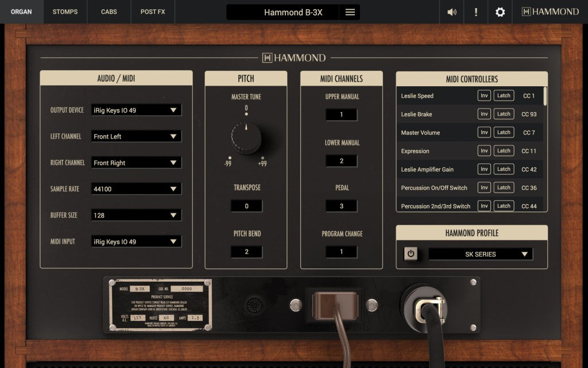Toggle Inv for Expression
This screenshot has height=368, width=588.
click(484, 151)
